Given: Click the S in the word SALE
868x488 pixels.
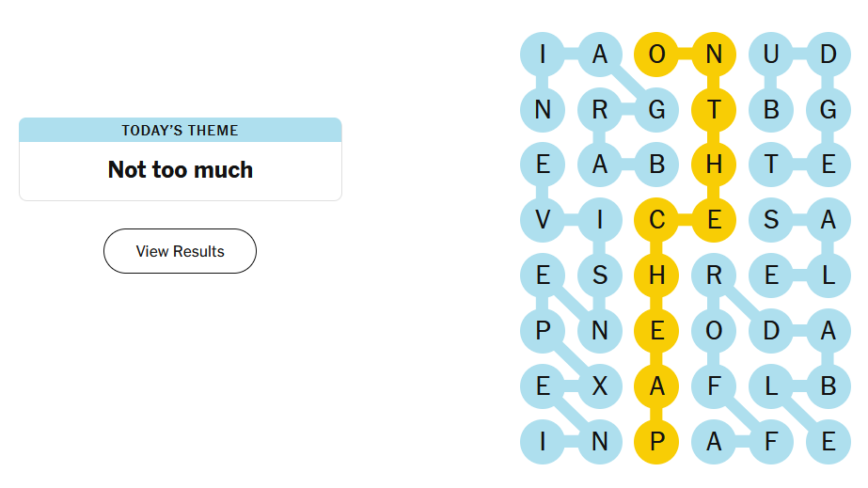Looking at the screenshot, I should [771, 220].
